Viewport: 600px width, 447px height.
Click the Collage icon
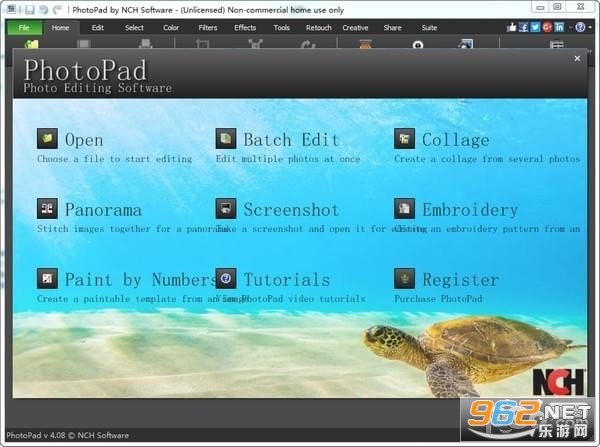point(404,139)
